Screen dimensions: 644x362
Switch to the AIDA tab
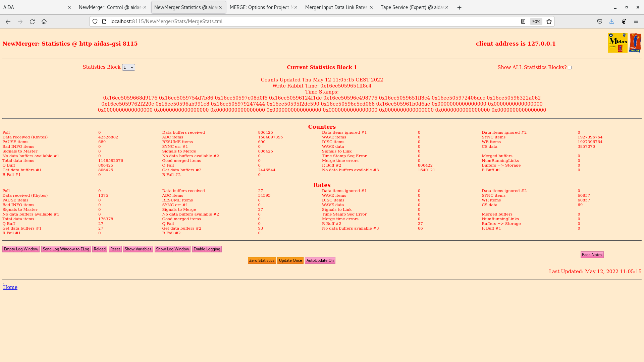[x=36, y=7]
